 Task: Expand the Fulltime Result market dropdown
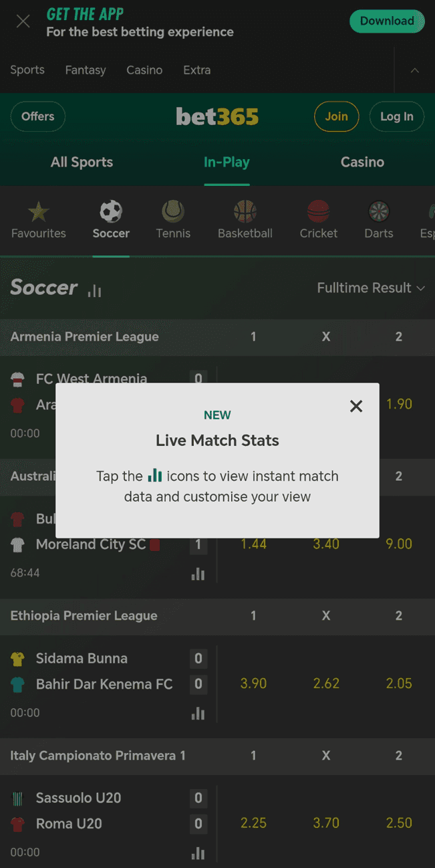click(371, 288)
